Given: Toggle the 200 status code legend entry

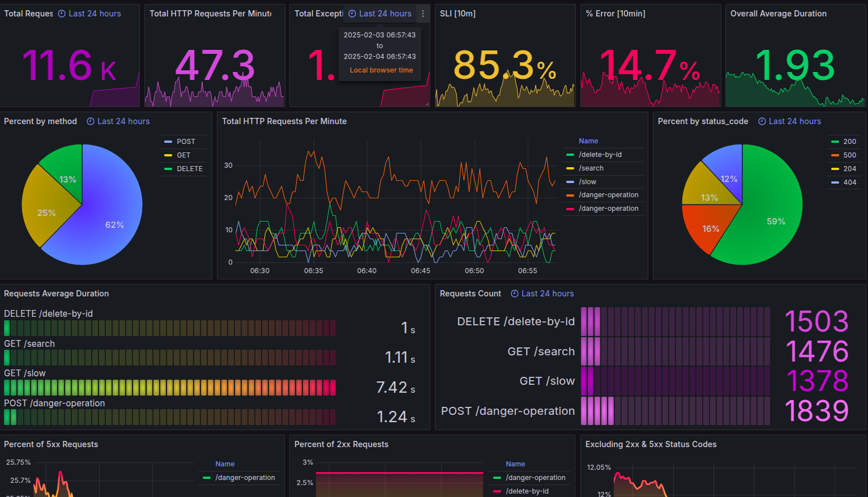Looking at the screenshot, I should [850, 142].
